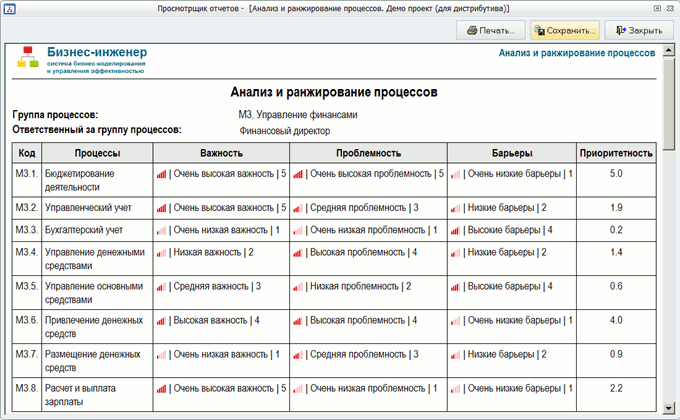Click the save icon on the Сохранить button

(539, 30)
